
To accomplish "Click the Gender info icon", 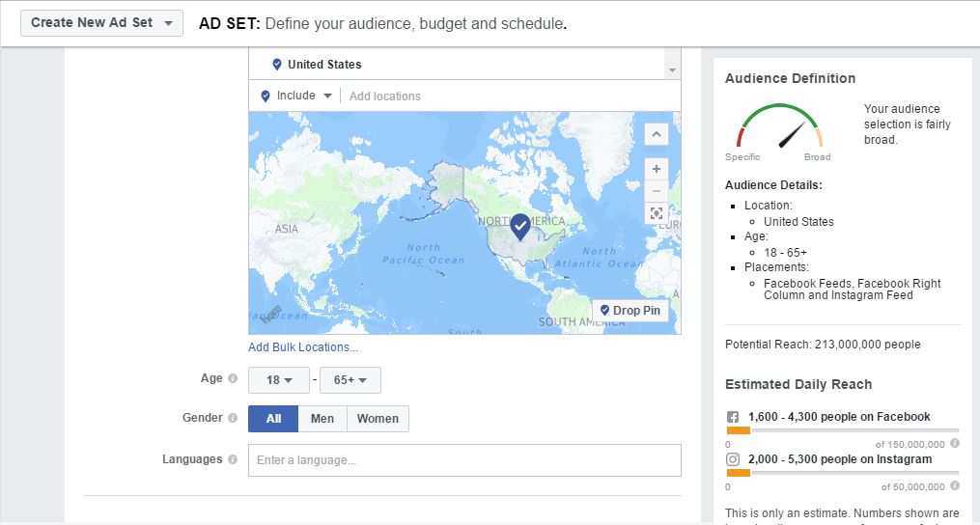I will (233, 418).
